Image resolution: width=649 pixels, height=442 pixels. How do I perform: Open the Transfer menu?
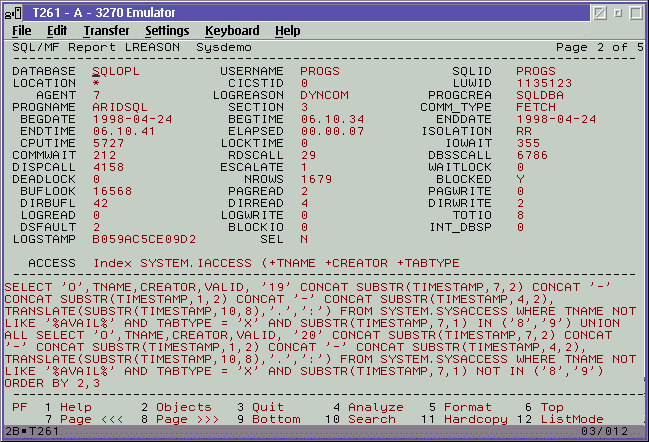pos(106,31)
